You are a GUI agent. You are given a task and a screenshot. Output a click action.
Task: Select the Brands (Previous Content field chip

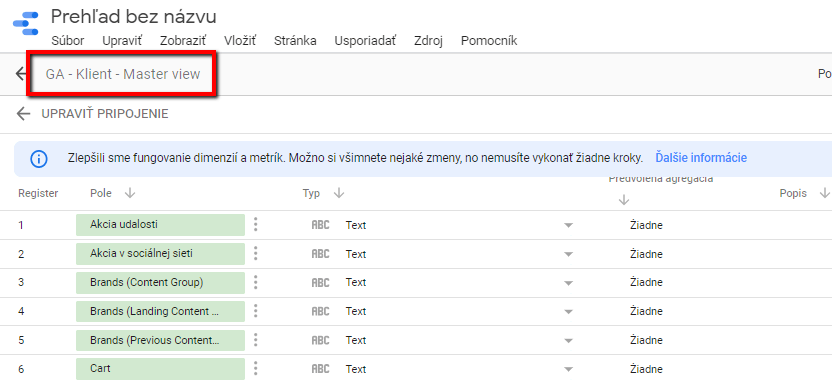160,340
